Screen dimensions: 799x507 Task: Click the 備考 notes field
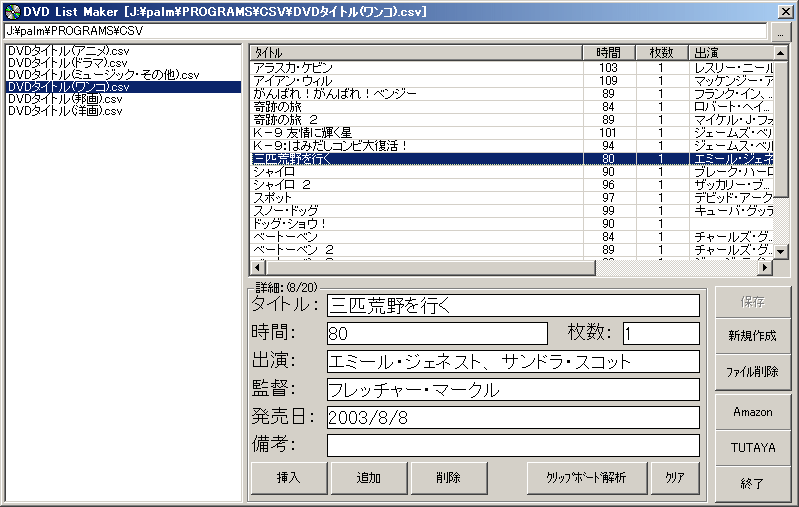pos(513,445)
